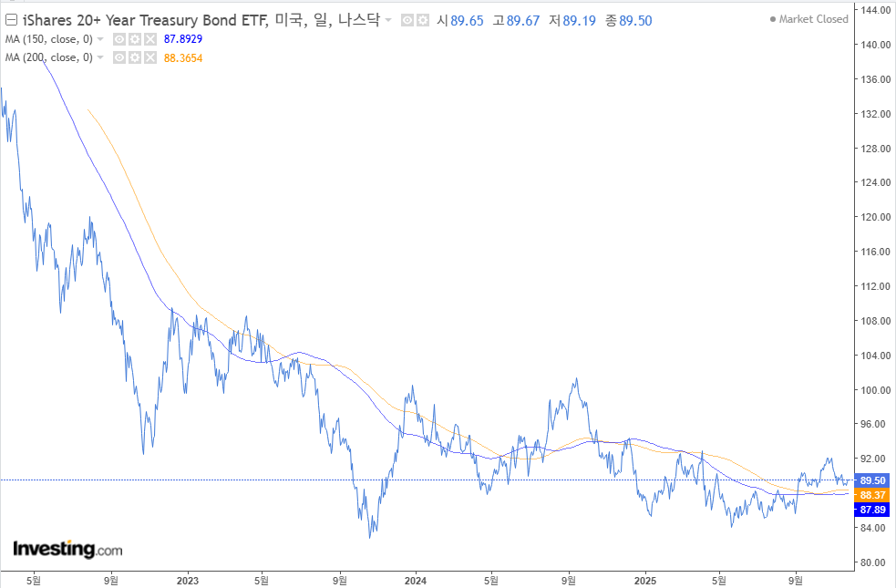Screen dimensions: 896x588
Task: Click the 9월 label just before 2023
Action: pos(111,581)
